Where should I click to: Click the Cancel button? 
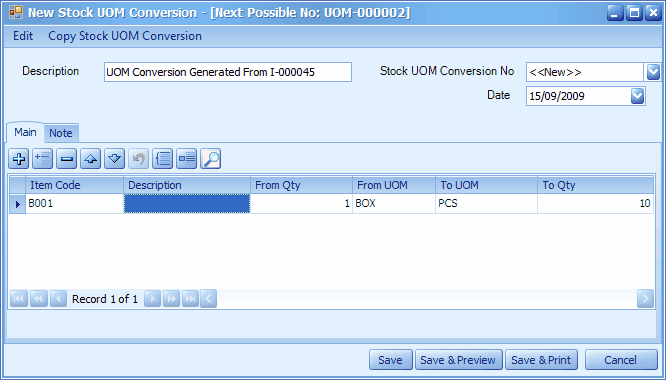point(621,360)
